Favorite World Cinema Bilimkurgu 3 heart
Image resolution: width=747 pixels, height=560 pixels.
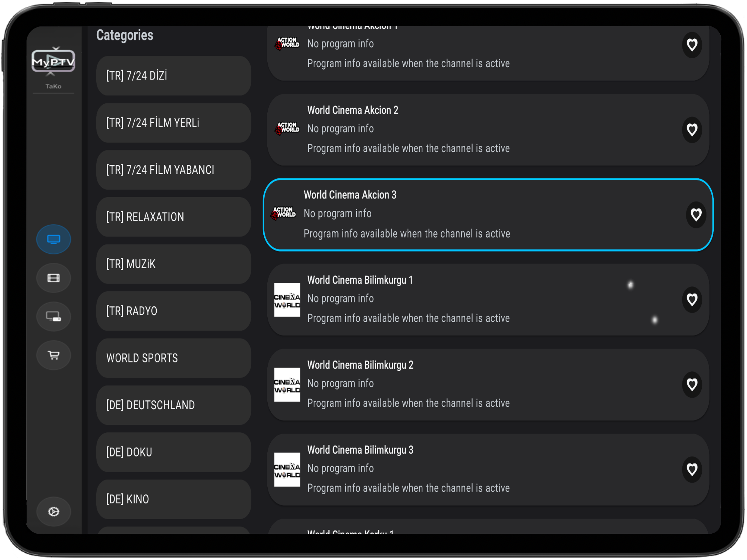click(692, 470)
